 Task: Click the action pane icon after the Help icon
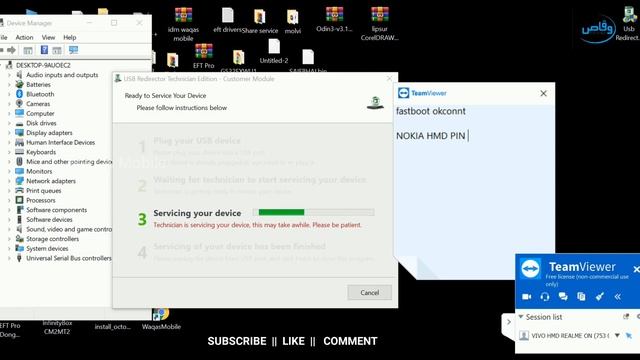tap(57, 50)
